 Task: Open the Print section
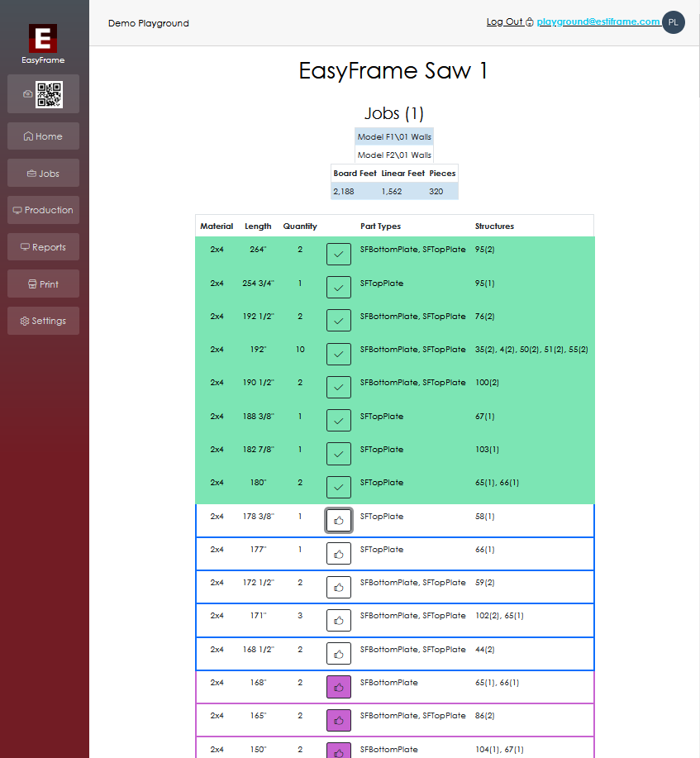pyautogui.click(x=43, y=284)
